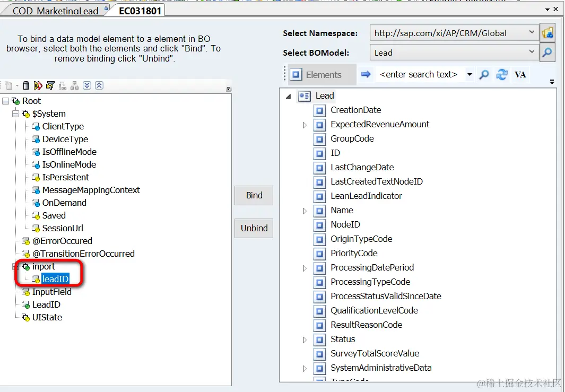Screen dimensions: 565x392
Task: Click the rename a-to-b toolbar icon
Action: tap(38, 85)
